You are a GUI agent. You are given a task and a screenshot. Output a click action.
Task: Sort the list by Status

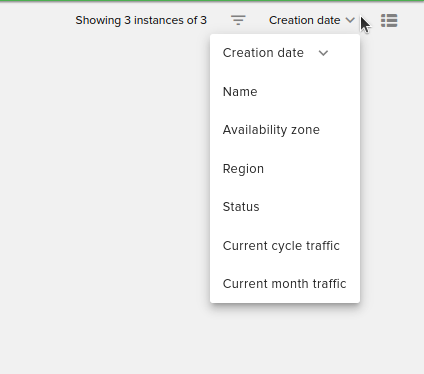(x=285, y=207)
